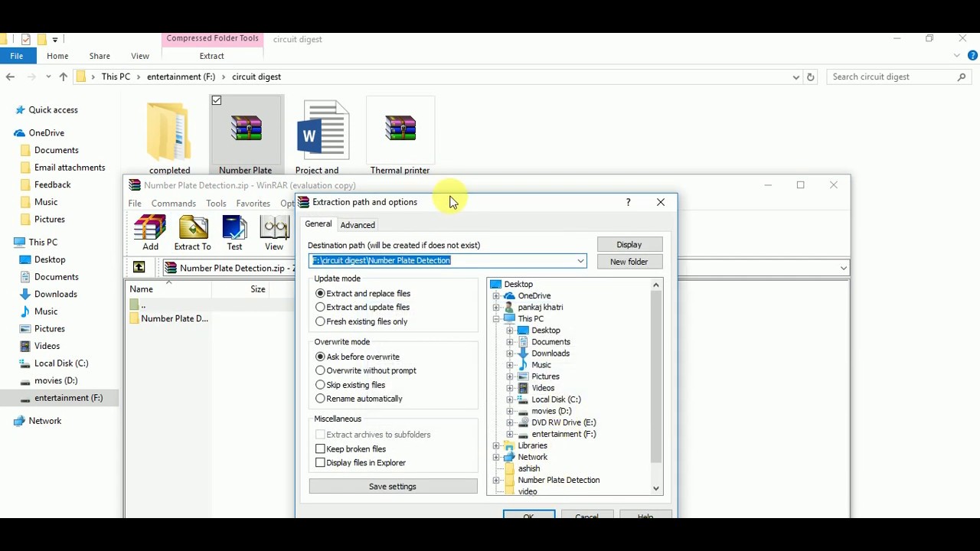Select Extract and replace files option

(362, 294)
